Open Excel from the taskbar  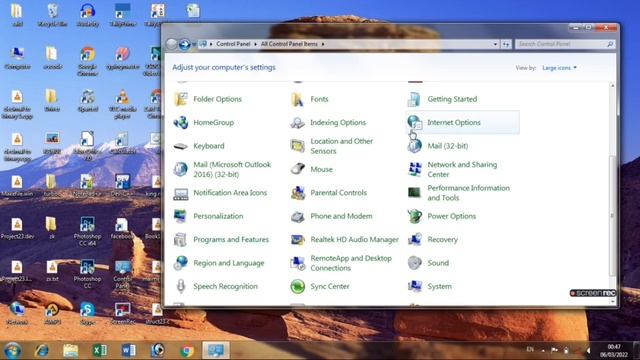100,350
